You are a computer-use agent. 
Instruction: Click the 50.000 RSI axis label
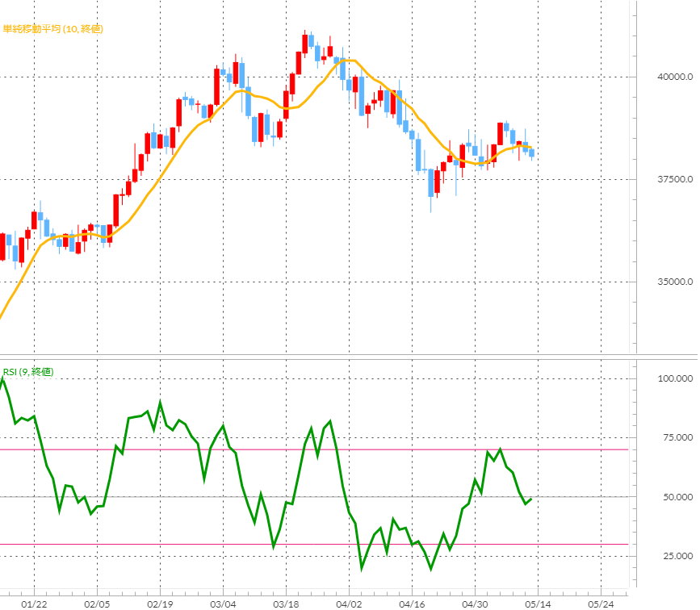click(677, 497)
